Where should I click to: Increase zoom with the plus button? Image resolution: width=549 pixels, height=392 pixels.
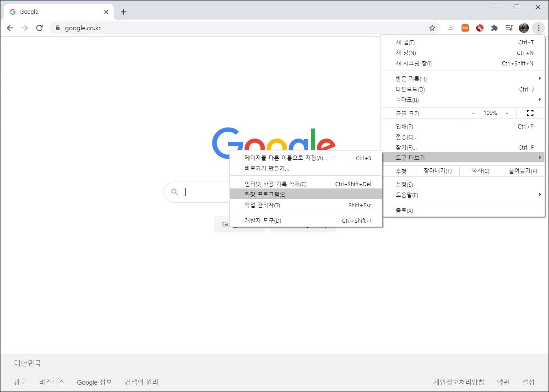coord(507,113)
